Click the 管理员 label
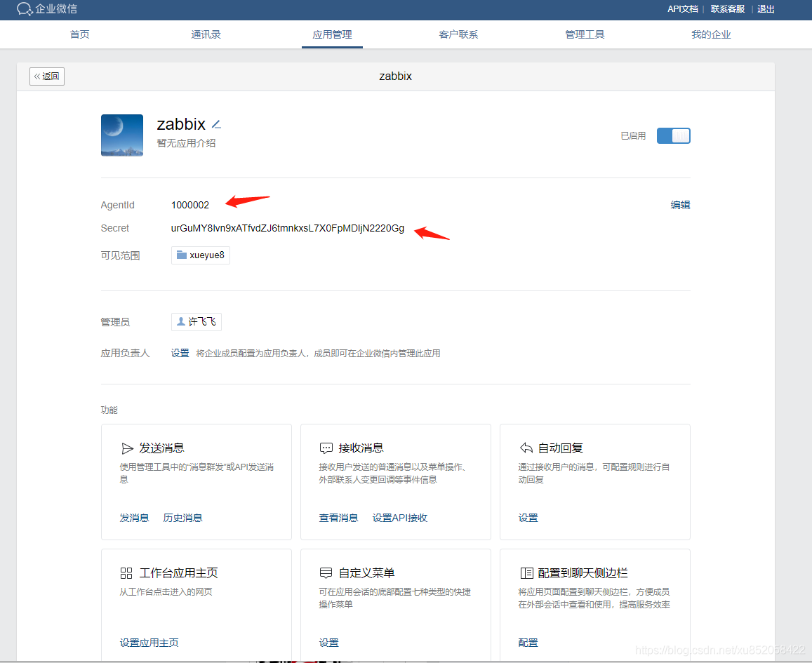 [115, 322]
